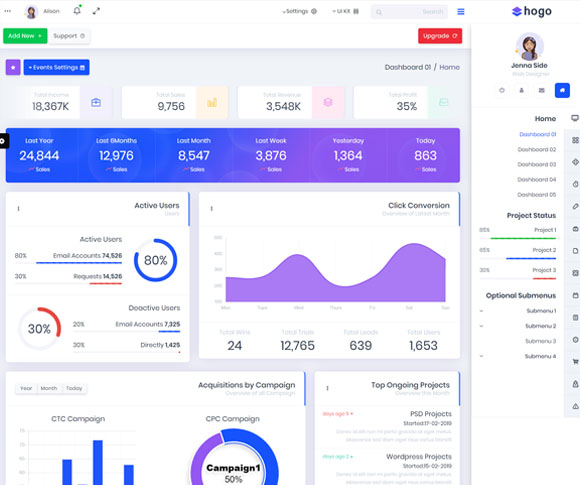The width and height of the screenshot is (580, 485).
Task: Open the Click Conversion card options menu
Action: click(212, 209)
